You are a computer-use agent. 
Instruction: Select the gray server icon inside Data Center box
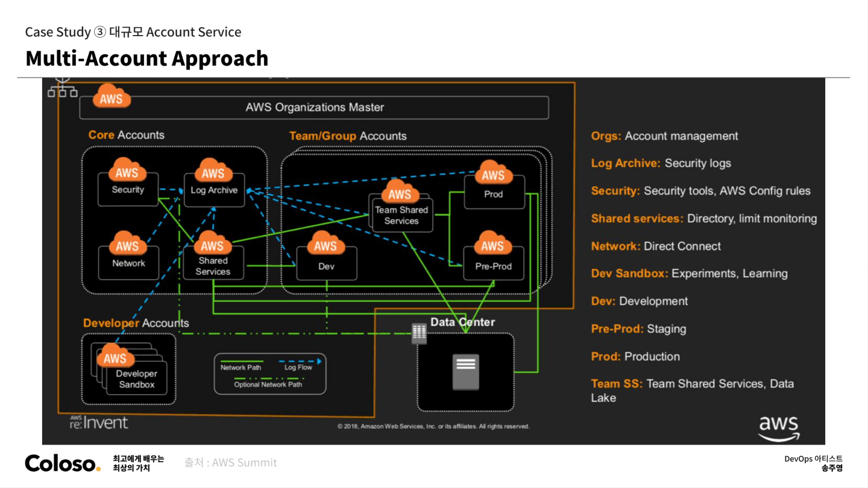(466, 372)
